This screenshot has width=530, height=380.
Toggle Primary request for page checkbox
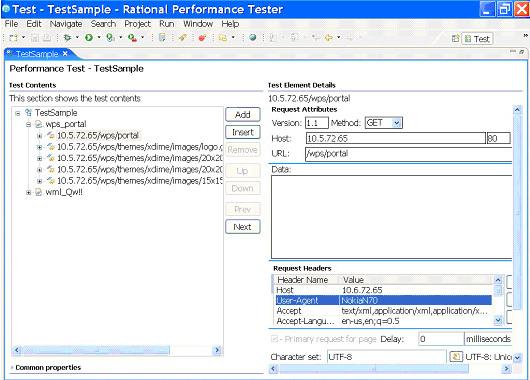click(x=275, y=339)
